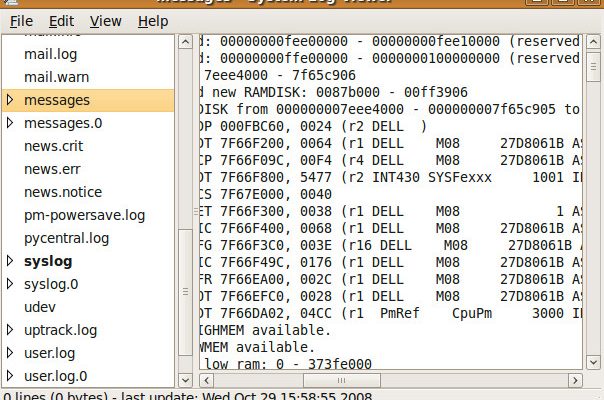
Task: Click the '7F66F3C0, 003E (r16 DELL' line
Action: (391, 245)
